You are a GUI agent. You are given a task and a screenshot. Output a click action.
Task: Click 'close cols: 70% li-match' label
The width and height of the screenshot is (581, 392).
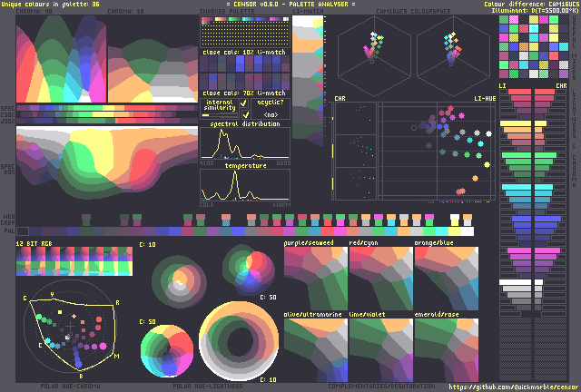pos(244,93)
